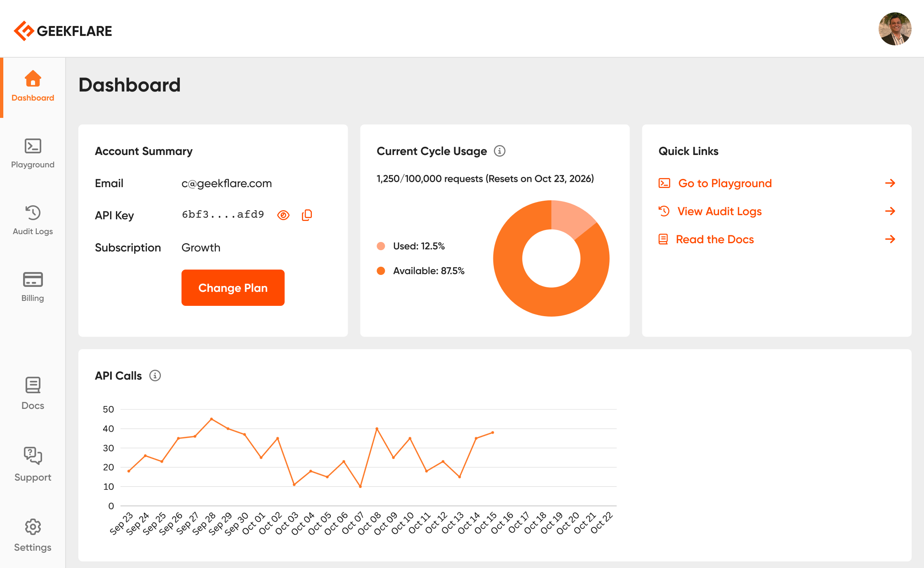Select the highlighted Dashboard heading area

129,85
